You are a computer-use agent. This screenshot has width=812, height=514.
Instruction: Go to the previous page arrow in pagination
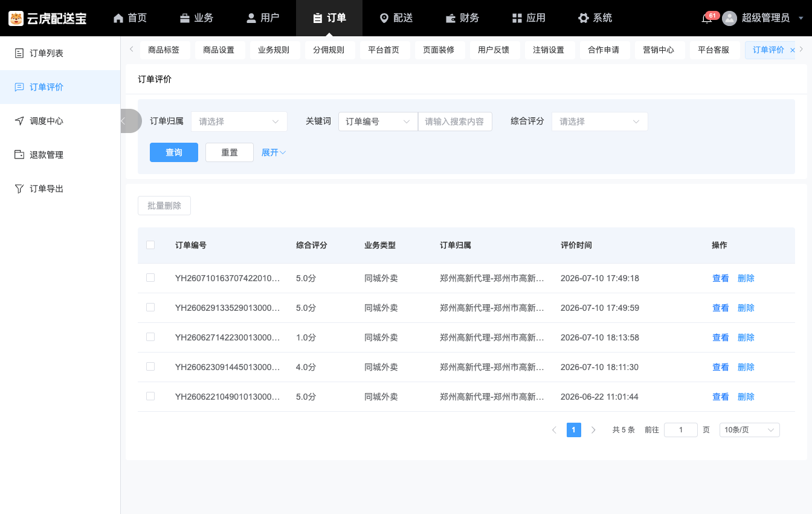(x=554, y=430)
